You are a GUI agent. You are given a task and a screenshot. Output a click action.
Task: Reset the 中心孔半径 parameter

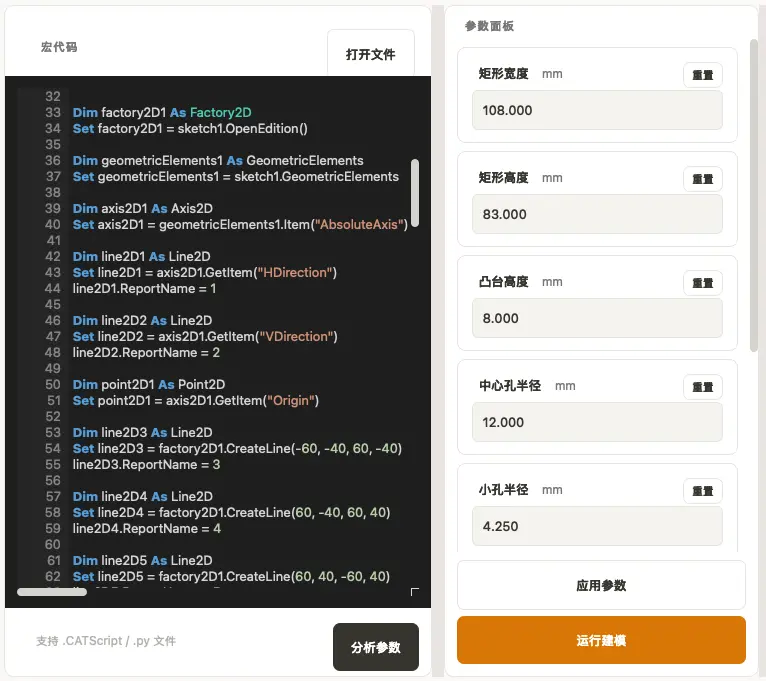[x=702, y=387]
